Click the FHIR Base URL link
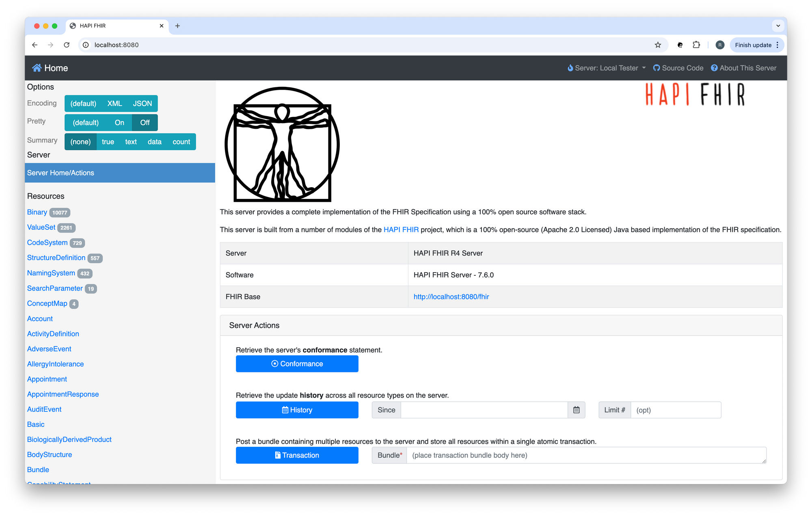812x517 pixels. (x=451, y=296)
